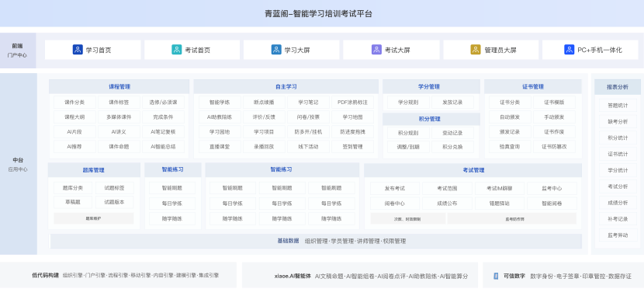
Task: Click the 可信数字 phone icon
Action: coord(496,276)
